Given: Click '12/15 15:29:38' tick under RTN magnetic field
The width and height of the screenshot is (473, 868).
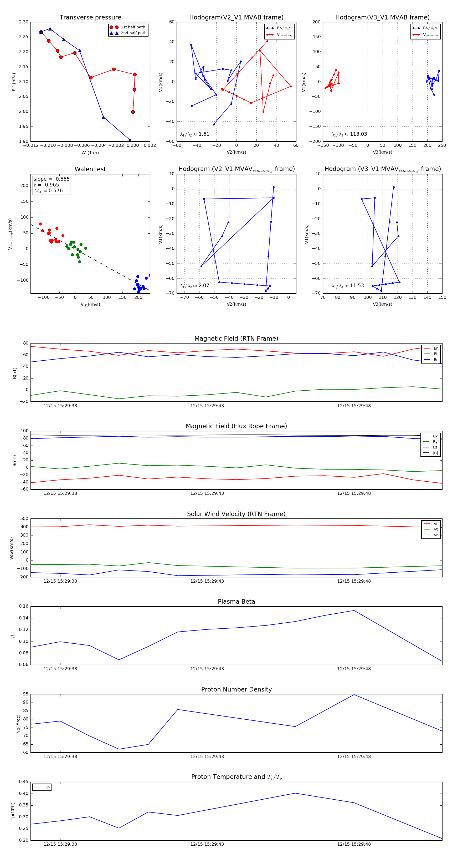Looking at the screenshot, I should pos(60,406).
